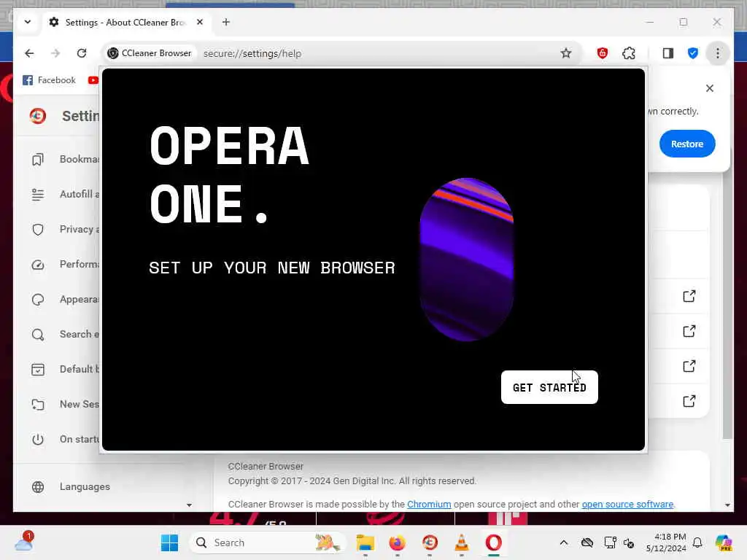Click the third external link icon
Image resolution: width=747 pixels, height=560 pixels.
pos(689,366)
